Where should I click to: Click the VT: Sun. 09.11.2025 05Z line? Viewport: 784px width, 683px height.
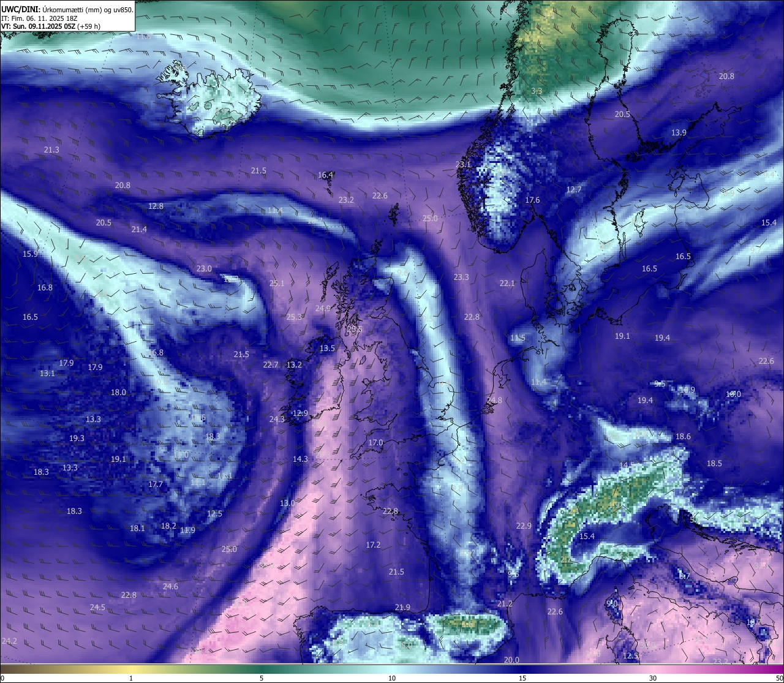[x=51, y=26]
